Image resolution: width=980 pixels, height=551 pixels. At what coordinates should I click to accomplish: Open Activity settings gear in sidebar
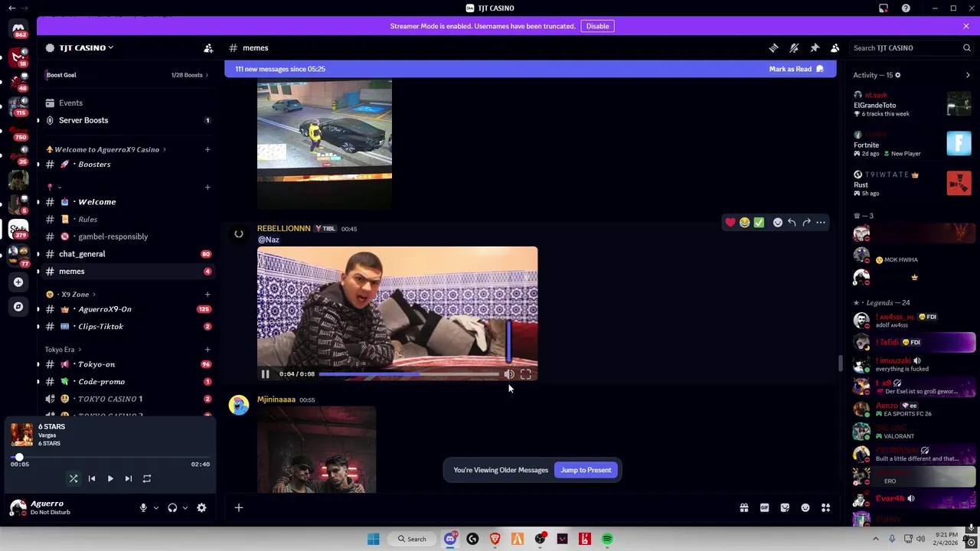(897, 75)
